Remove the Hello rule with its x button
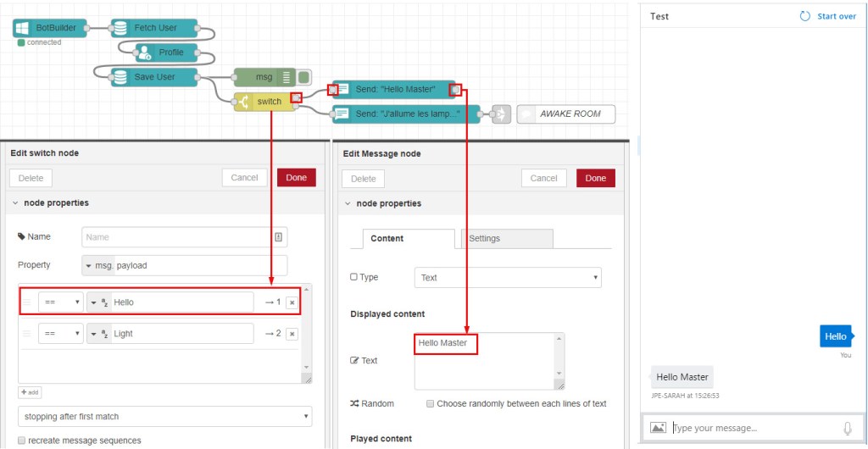This screenshot has width=868, height=449. pyautogui.click(x=292, y=302)
